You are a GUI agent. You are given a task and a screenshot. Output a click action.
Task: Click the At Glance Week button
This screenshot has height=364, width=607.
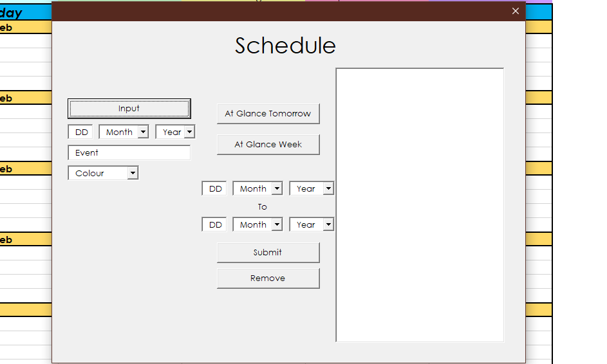268,145
